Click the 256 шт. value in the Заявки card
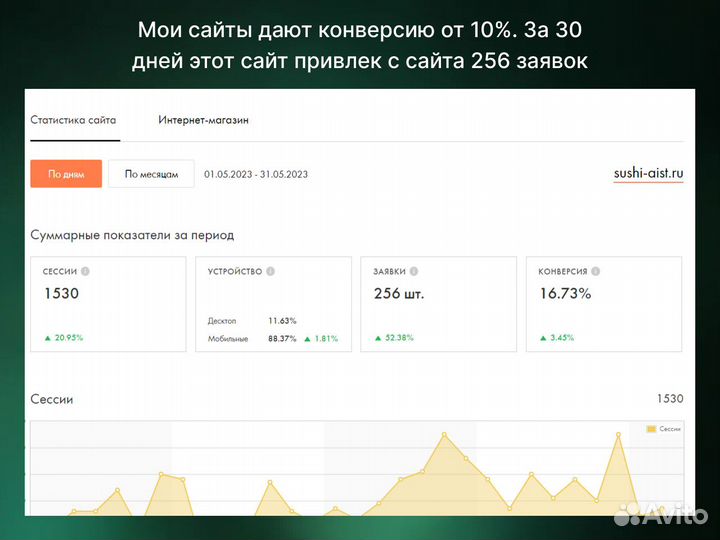Screen dimensions: 720x540 click(x=399, y=294)
